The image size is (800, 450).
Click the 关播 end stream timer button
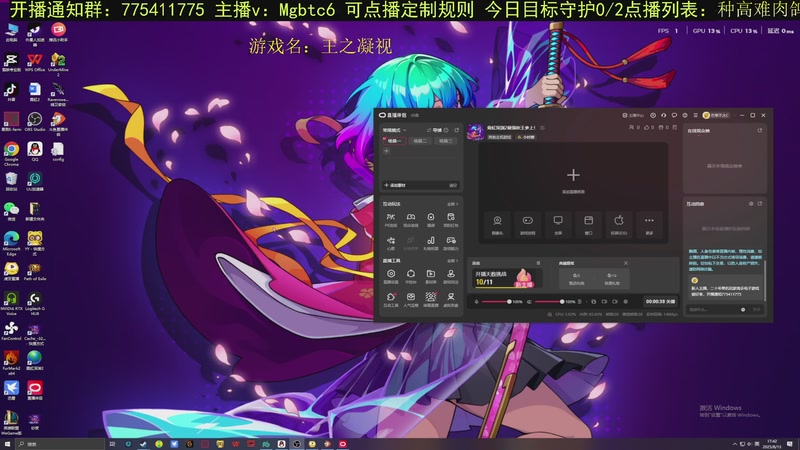coord(660,302)
